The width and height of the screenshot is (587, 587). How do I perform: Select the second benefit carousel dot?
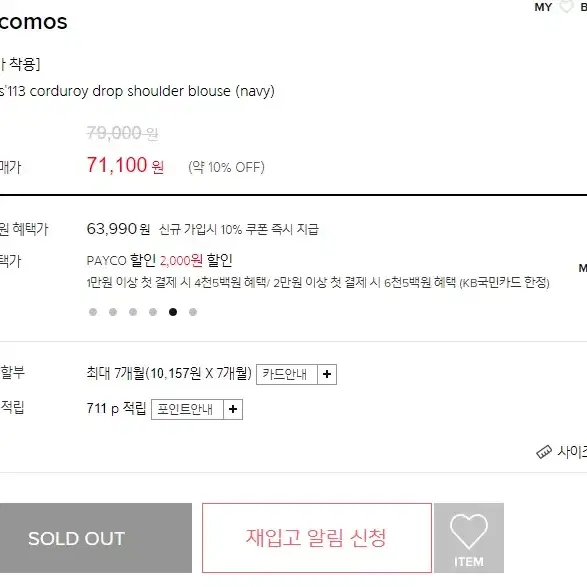(113, 312)
